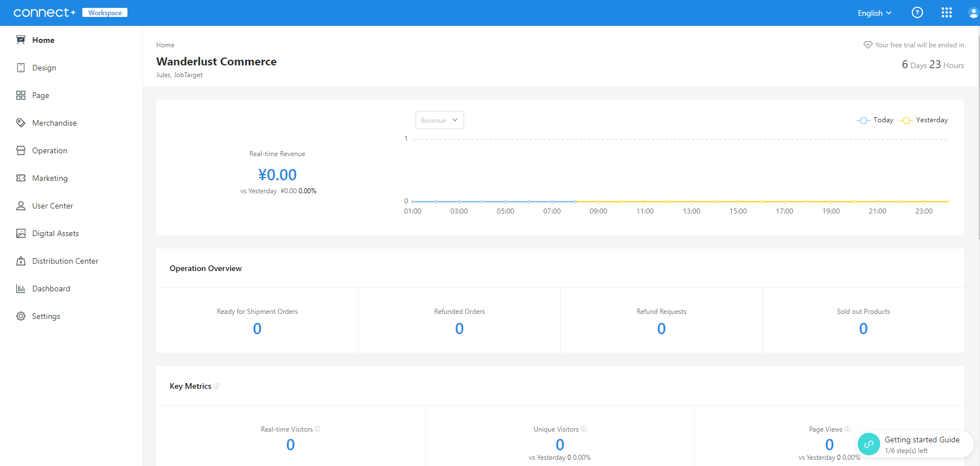The width and height of the screenshot is (980, 466).
Task: Click the 1/6 step(s) left text
Action: pos(906,451)
